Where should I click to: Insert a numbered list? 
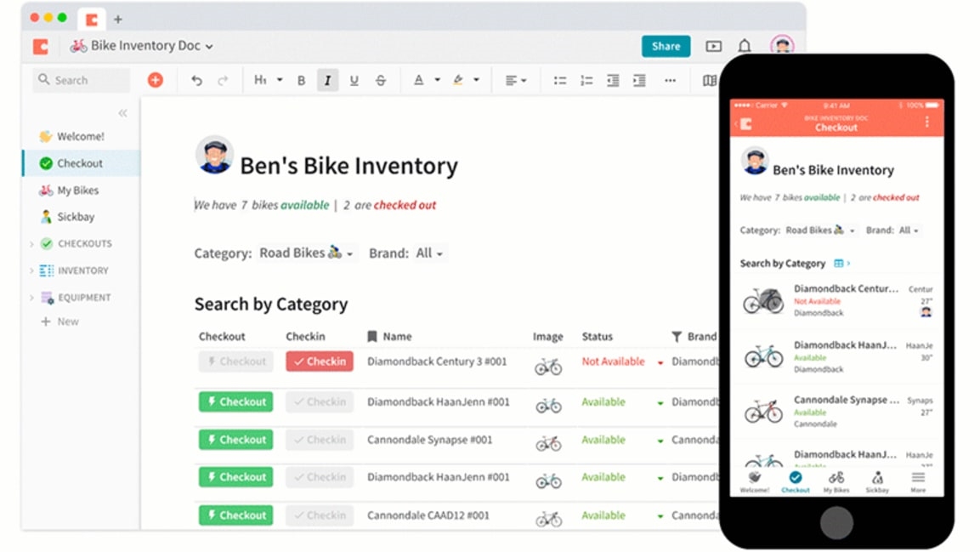[586, 81]
